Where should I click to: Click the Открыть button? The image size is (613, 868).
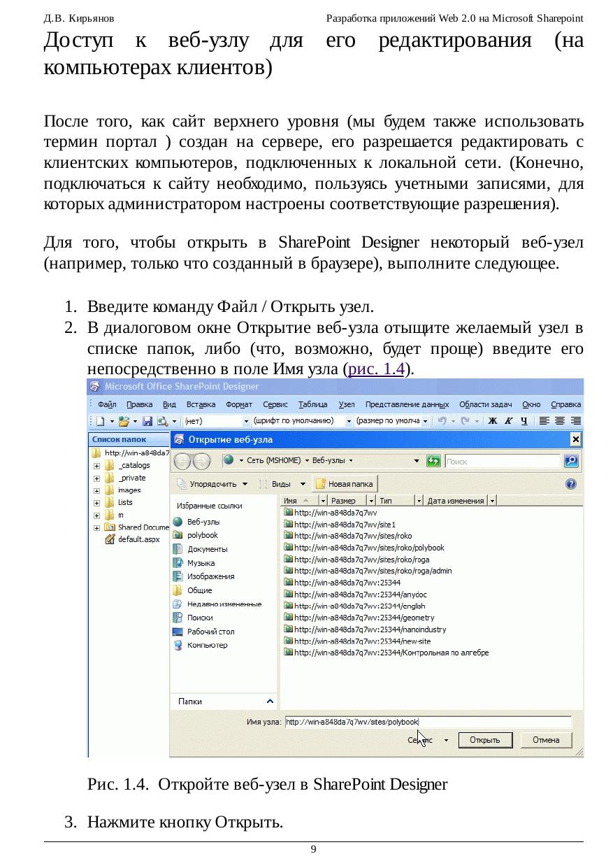pyautogui.click(x=485, y=740)
